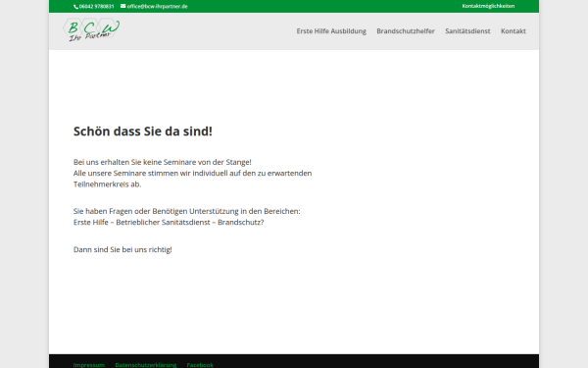Open the Kontaktmöglichkeiten link
The width and height of the screenshot is (588, 368).
pyautogui.click(x=488, y=6)
